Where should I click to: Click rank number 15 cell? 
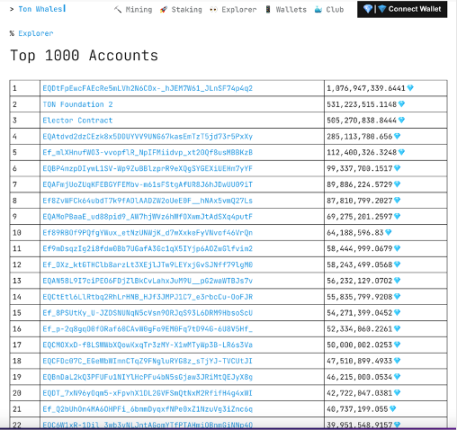[25, 313]
